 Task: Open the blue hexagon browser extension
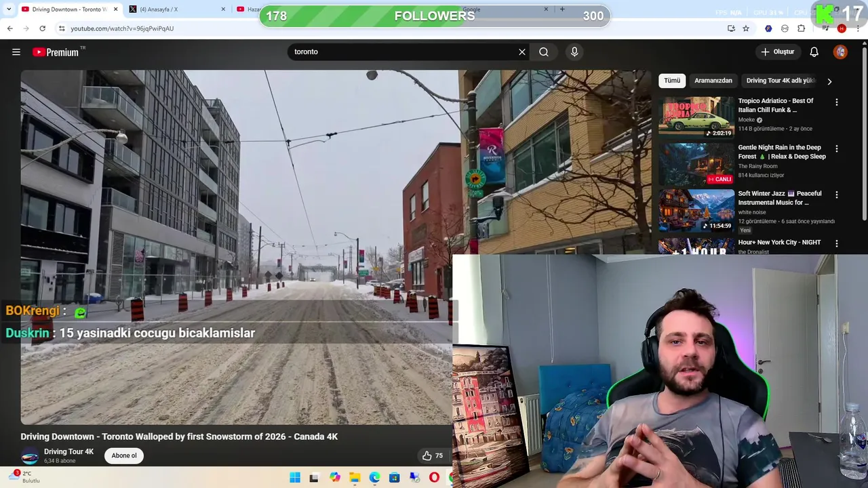[768, 28]
